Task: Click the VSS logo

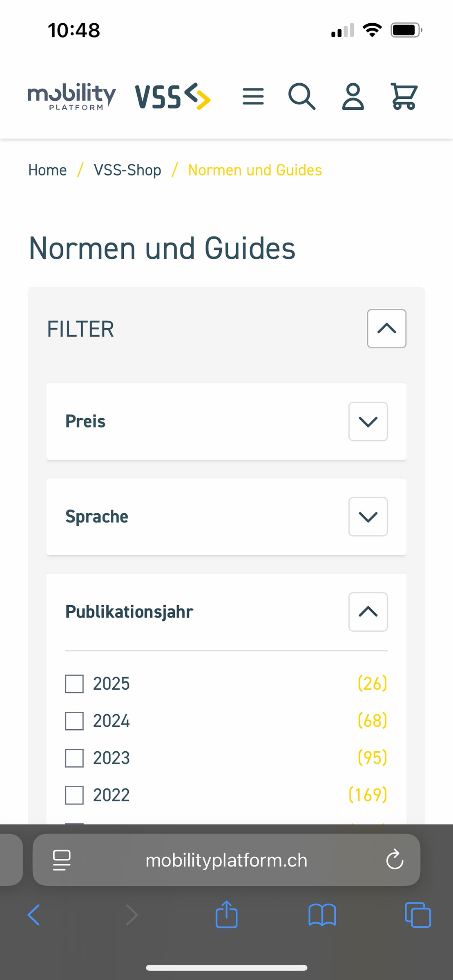Action: pyautogui.click(x=173, y=96)
